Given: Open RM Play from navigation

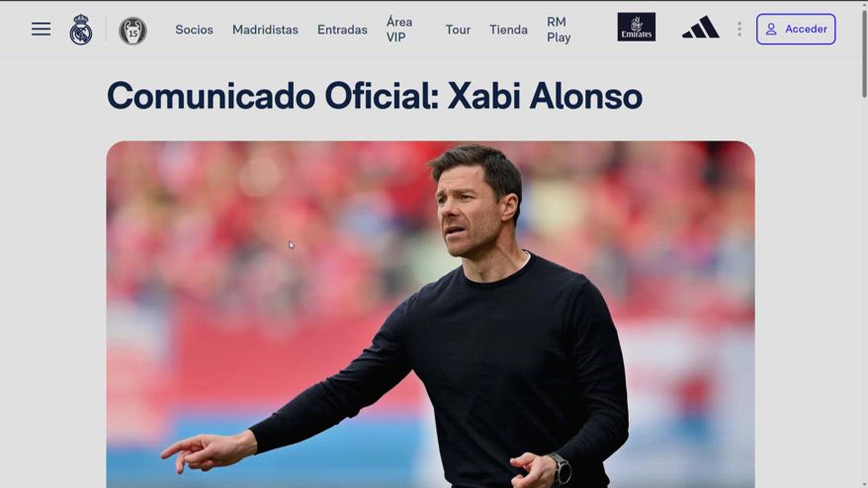Looking at the screenshot, I should [x=559, y=30].
